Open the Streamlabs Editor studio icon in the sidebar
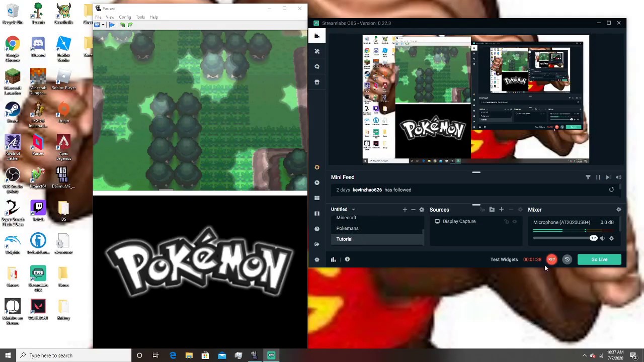The image size is (644, 362). pos(316,36)
